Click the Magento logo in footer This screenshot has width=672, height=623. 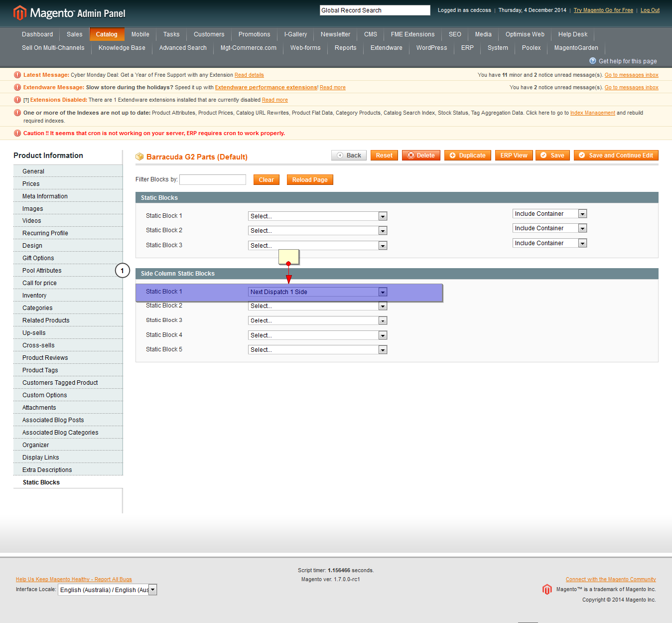point(547,589)
